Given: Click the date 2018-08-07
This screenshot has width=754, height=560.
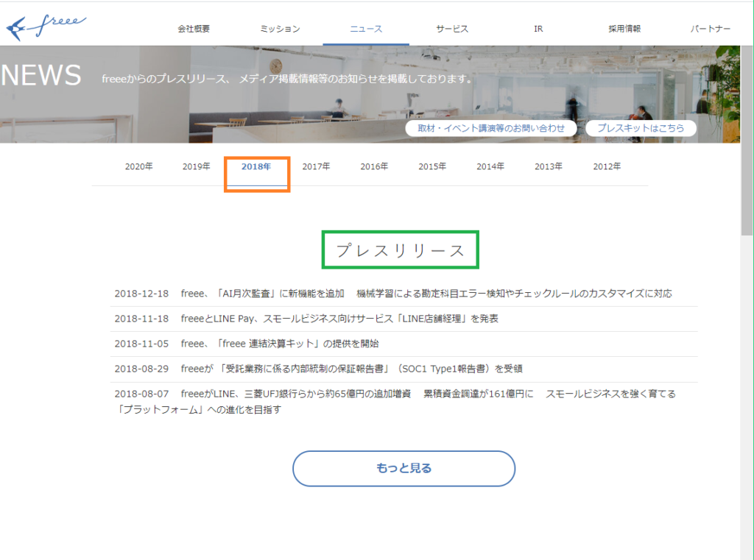Looking at the screenshot, I should click(141, 394).
